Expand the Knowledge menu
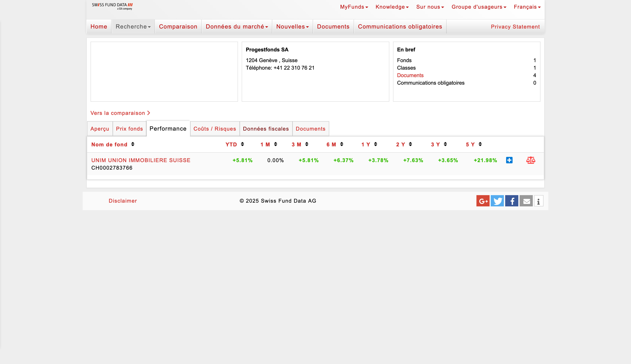 coord(392,7)
